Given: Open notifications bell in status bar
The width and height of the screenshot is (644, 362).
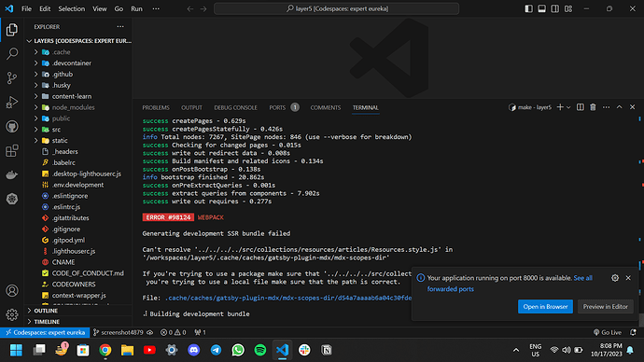Looking at the screenshot, I should coord(633,332).
